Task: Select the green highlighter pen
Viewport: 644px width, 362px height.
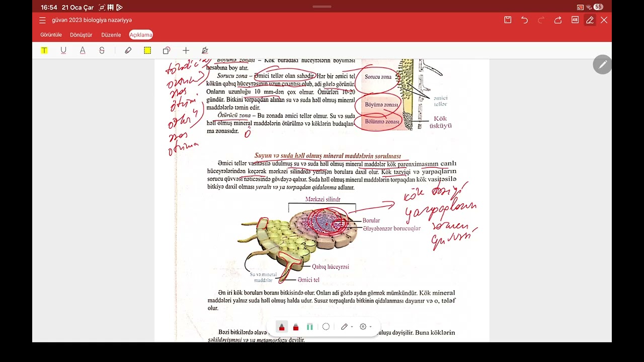Action: tap(310, 327)
